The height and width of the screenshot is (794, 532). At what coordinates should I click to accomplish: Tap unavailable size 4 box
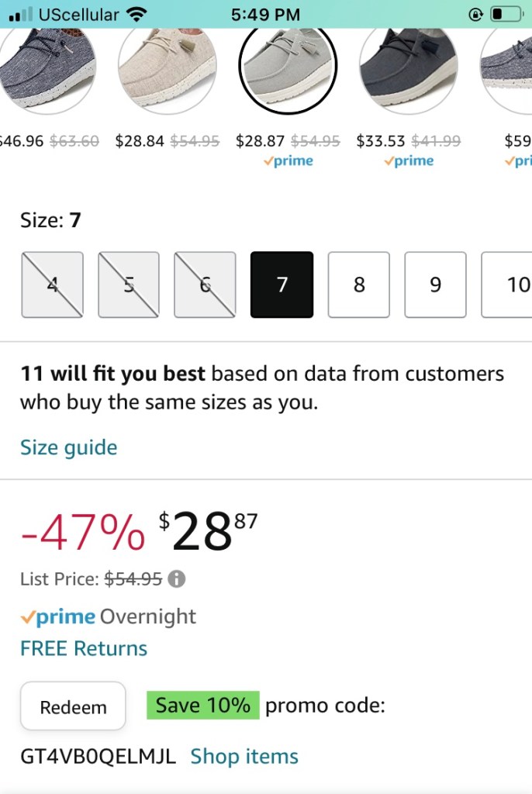coord(52,285)
